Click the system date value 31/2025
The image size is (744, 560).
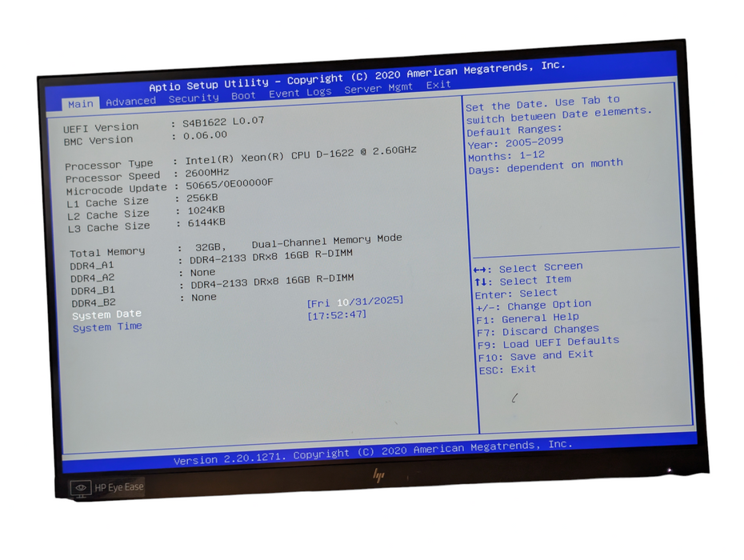[x=378, y=301]
